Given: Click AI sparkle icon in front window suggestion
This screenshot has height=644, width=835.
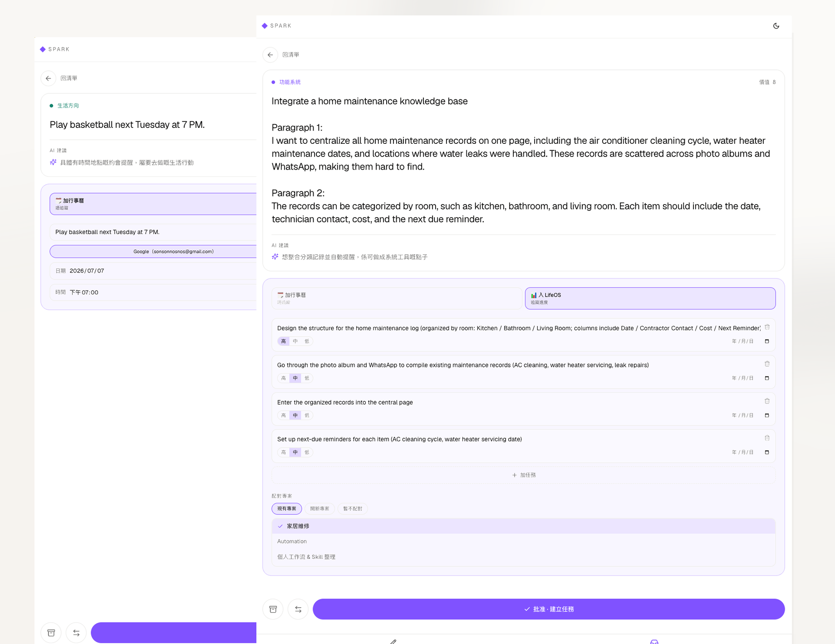Looking at the screenshot, I should [275, 257].
